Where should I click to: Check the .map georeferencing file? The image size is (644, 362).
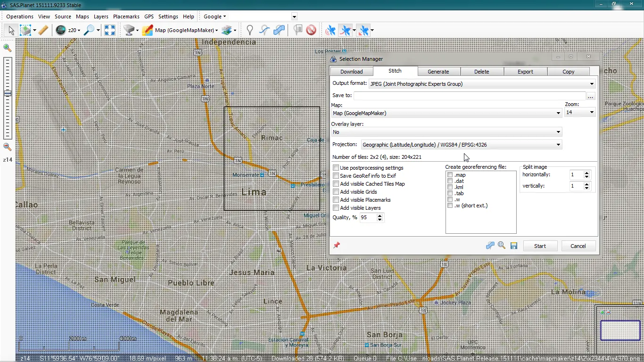click(450, 175)
